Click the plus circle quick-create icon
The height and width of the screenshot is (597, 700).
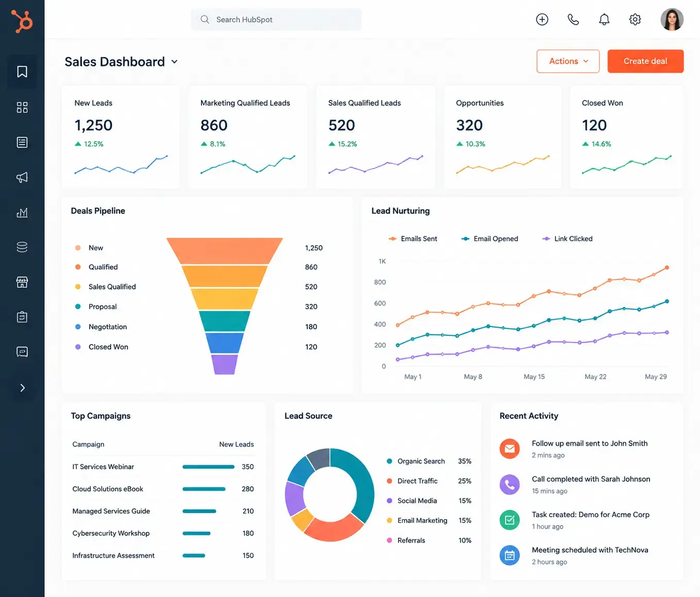542,20
